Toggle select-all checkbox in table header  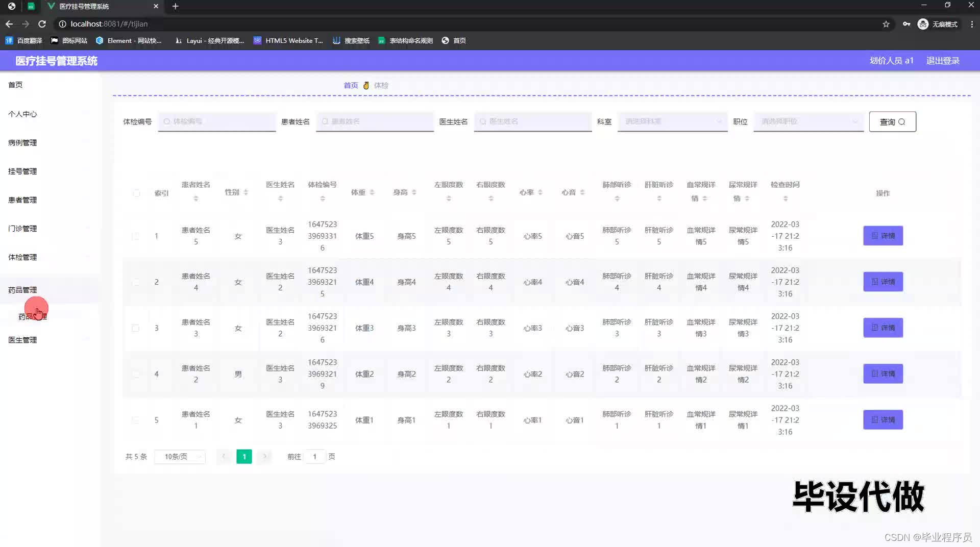pyautogui.click(x=136, y=193)
